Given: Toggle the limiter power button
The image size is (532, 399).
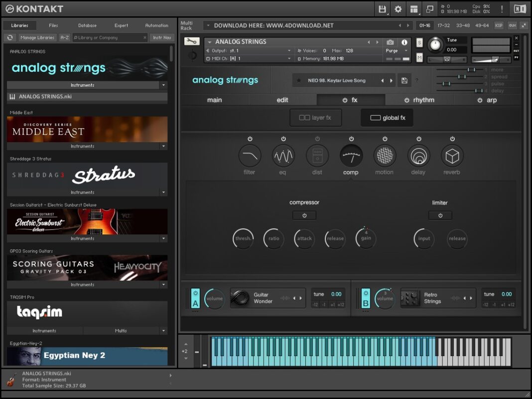Looking at the screenshot, I should click(440, 215).
